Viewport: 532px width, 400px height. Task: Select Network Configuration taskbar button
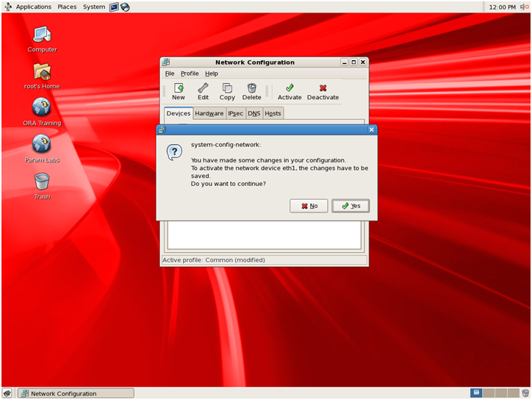76,393
